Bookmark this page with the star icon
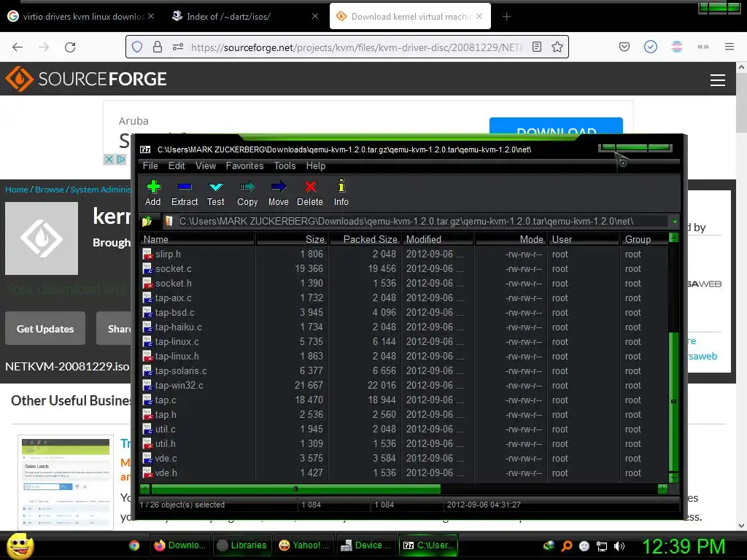The width and height of the screenshot is (747, 560). (x=557, y=47)
